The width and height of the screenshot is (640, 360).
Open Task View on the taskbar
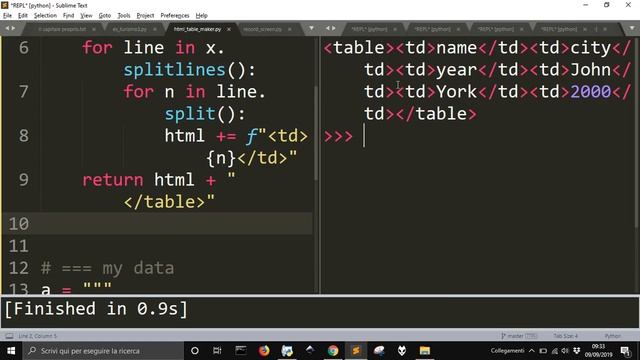tap(217, 351)
